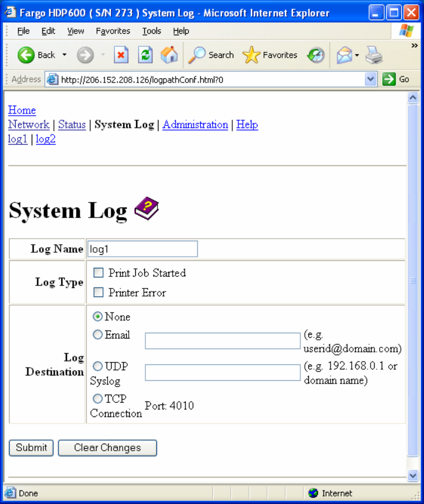The width and height of the screenshot is (424, 504).
Task: Open the log1 link
Action: [18, 139]
